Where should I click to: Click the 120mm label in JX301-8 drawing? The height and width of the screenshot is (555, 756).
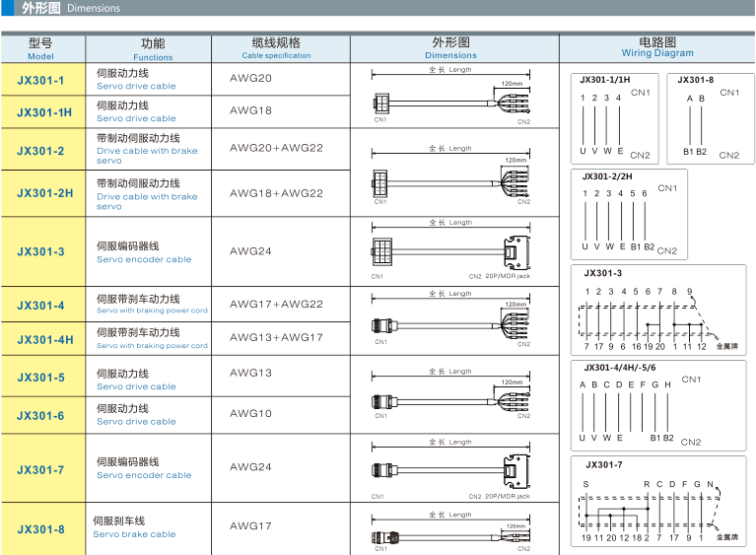[x=515, y=526]
